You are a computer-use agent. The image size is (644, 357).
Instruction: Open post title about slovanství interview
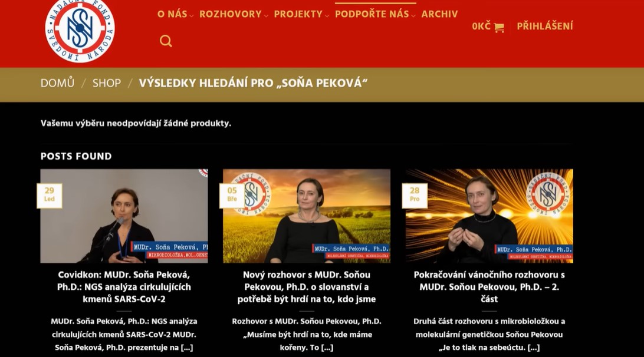tap(307, 287)
